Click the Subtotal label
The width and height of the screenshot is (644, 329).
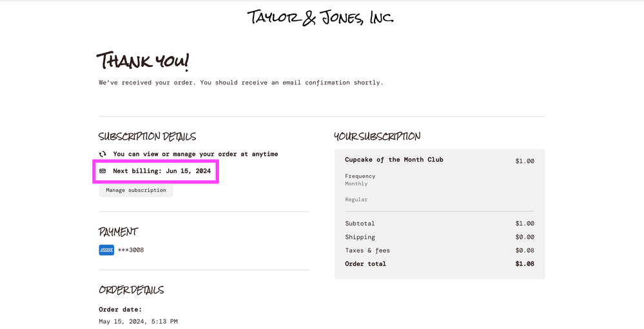pos(360,223)
